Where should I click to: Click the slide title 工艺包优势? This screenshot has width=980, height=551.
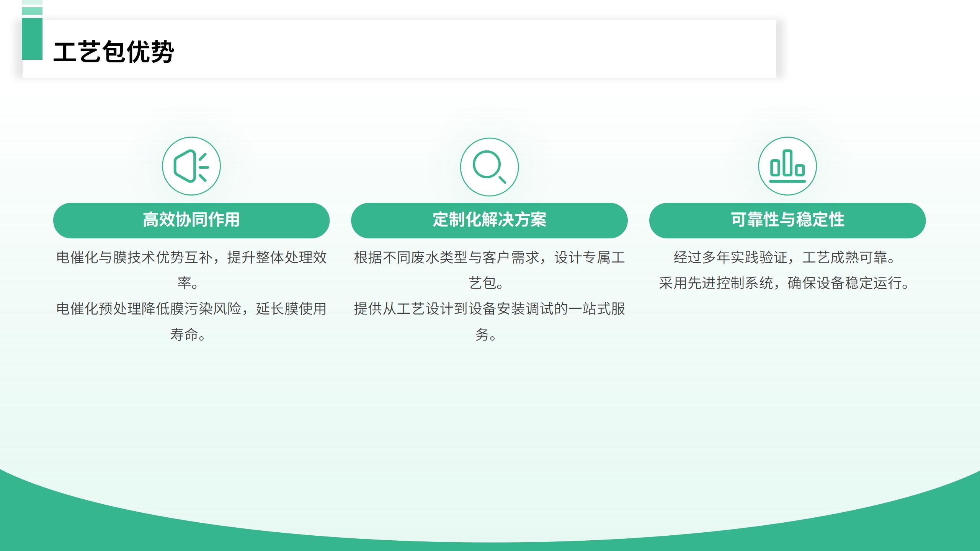(114, 52)
